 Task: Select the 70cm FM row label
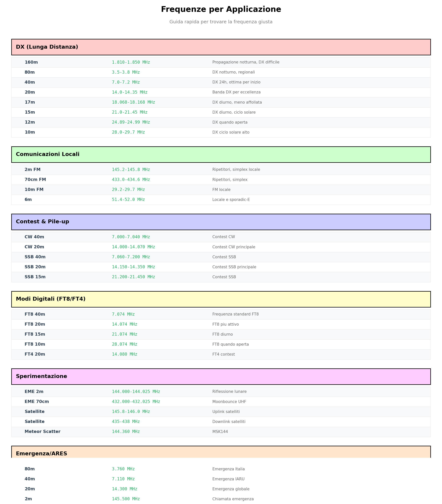click(35, 180)
